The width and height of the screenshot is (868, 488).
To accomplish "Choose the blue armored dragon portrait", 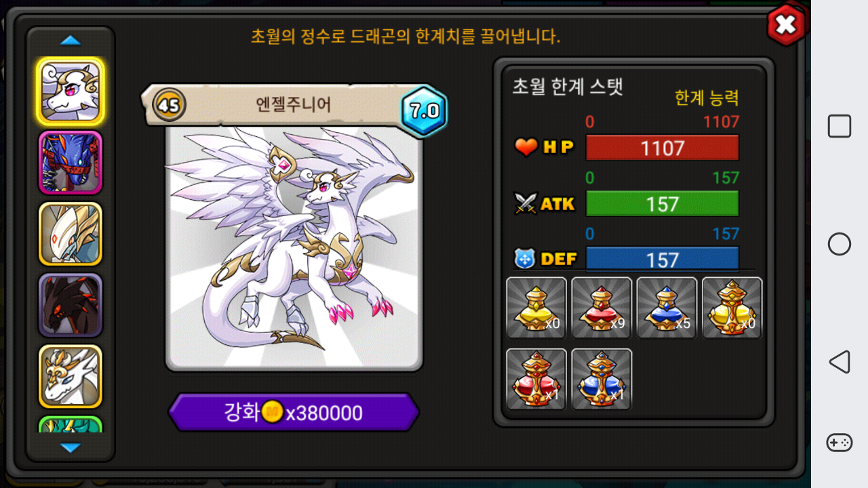I will 71,163.
